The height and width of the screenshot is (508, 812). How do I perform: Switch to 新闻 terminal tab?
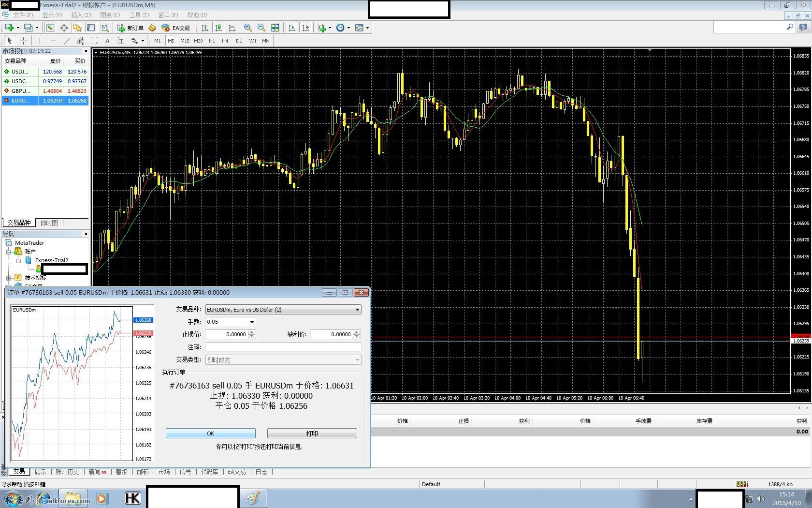pos(97,472)
